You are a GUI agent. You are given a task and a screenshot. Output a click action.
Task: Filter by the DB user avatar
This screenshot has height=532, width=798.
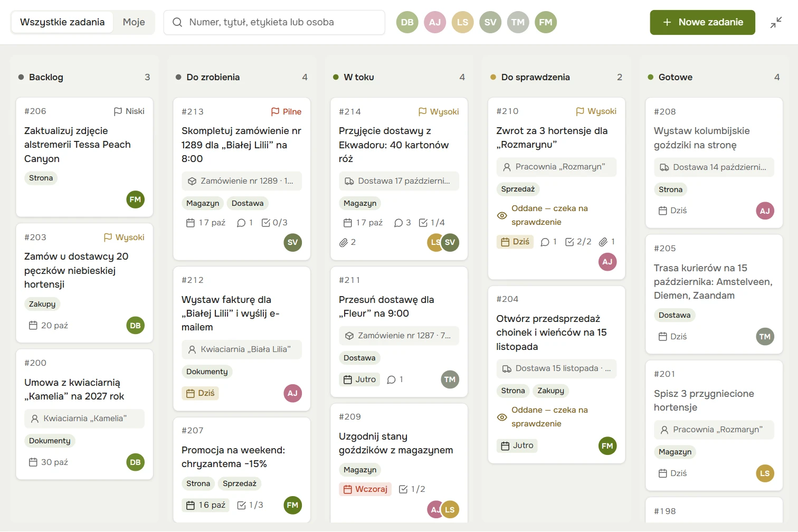[407, 22]
